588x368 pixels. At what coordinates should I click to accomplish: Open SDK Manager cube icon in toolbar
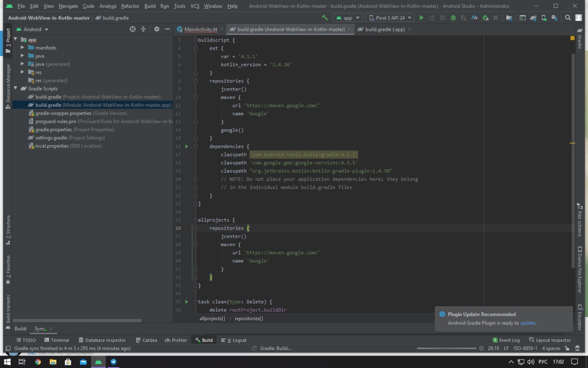(554, 18)
